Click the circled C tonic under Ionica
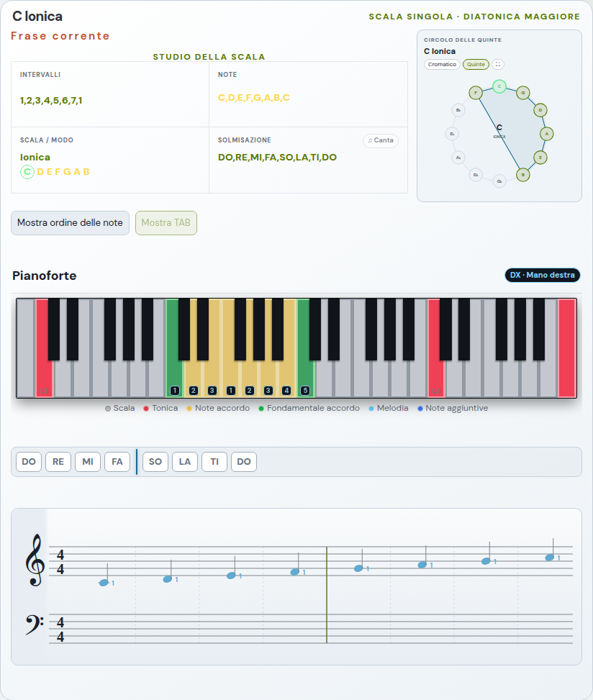This screenshot has width=593, height=700. (x=27, y=171)
